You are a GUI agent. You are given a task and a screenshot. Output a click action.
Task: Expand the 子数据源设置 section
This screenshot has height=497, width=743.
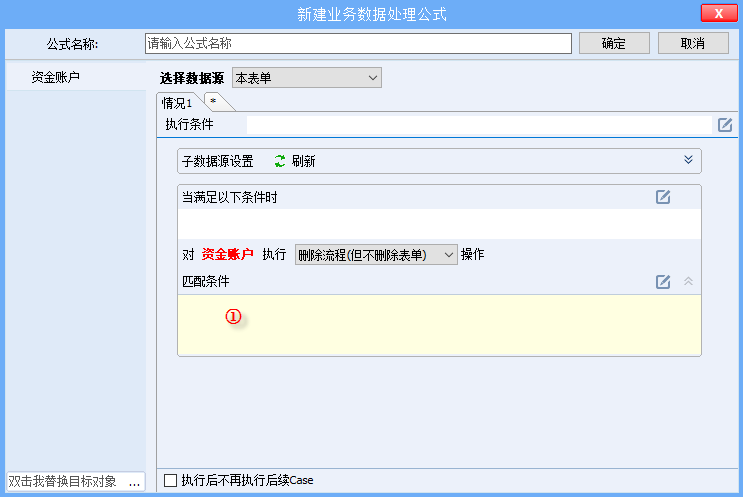(689, 160)
